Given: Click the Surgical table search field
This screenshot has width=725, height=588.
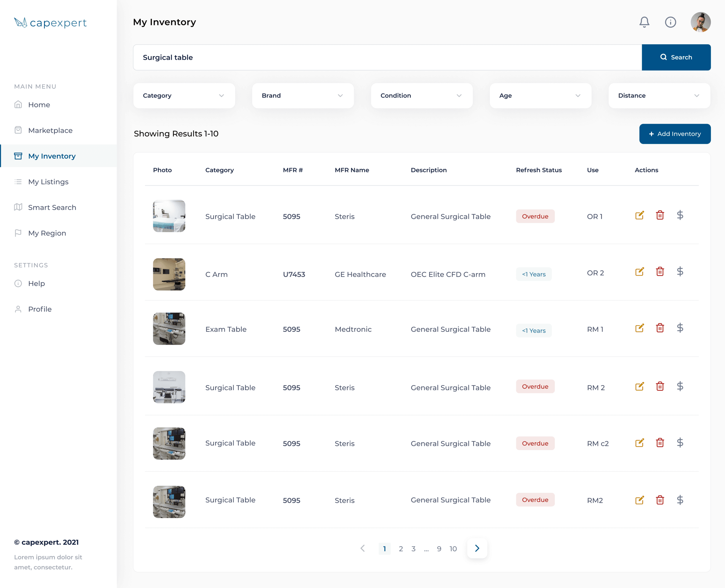Looking at the screenshot, I should point(387,58).
